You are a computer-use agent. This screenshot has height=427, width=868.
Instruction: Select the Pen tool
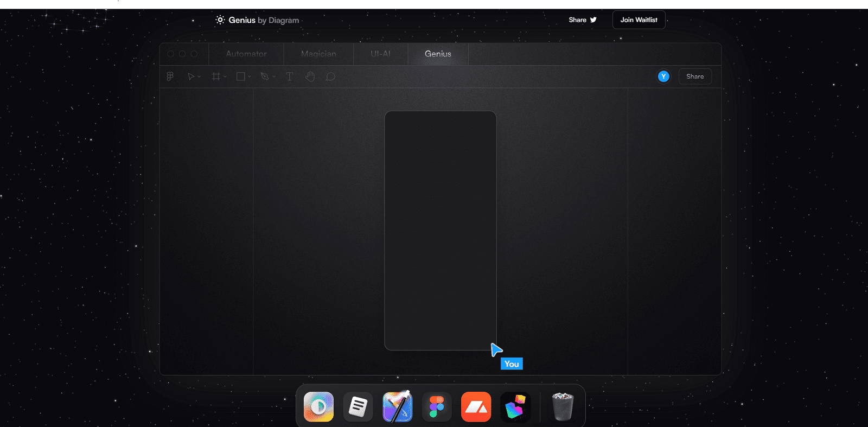[265, 77]
